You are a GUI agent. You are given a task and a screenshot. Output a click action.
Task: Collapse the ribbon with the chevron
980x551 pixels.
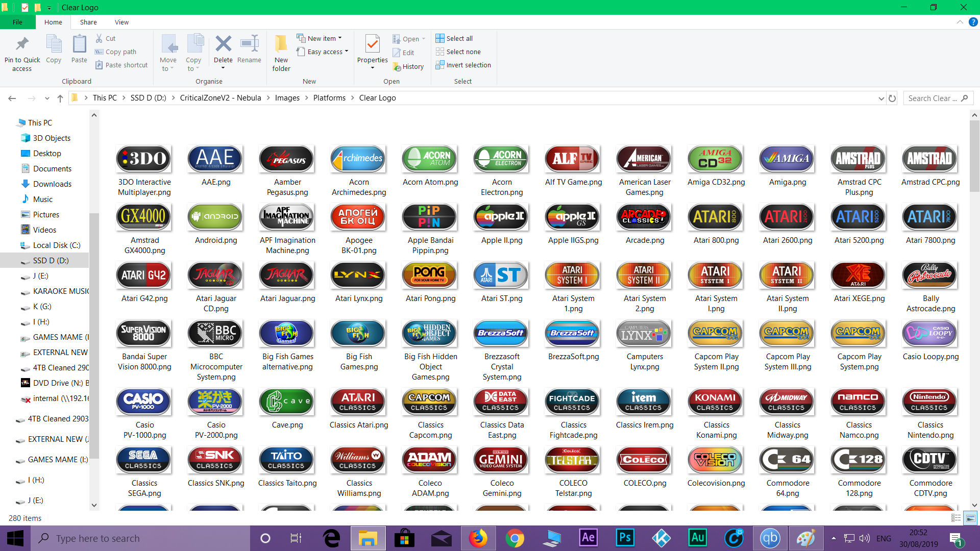pos(960,22)
